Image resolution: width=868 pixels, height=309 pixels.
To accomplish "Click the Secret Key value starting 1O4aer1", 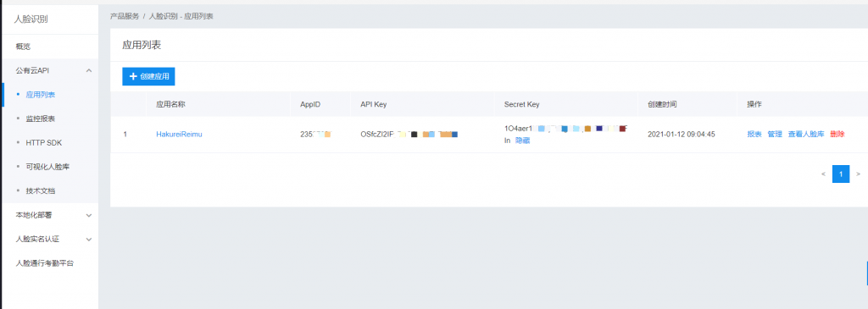I will click(x=565, y=129).
